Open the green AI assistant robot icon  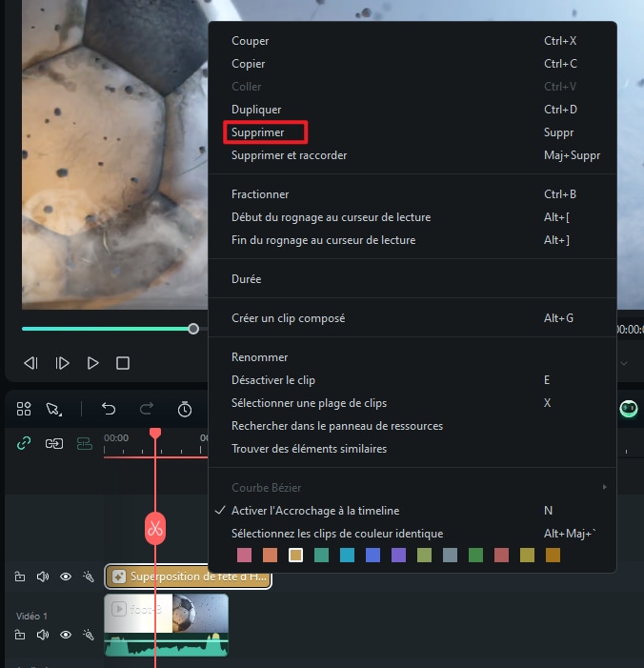[628, 409]
